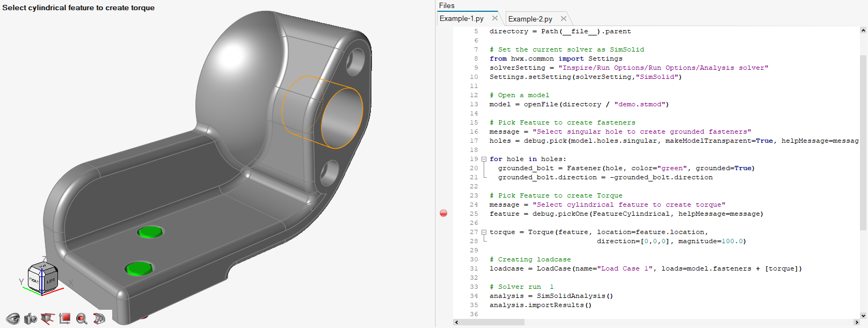Screen dimensions: 868x328
Task: Click the magnifier fit-to-view icon
Action: tap(82, 319)
